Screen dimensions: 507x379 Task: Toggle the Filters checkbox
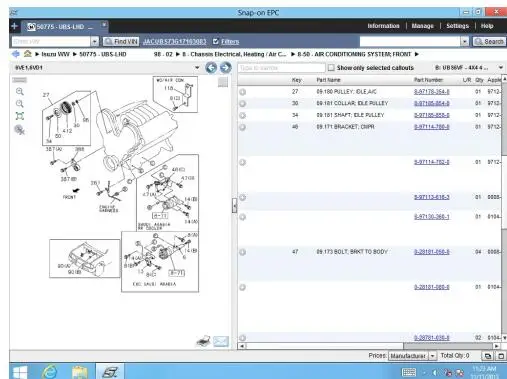[x=216, y=41]
